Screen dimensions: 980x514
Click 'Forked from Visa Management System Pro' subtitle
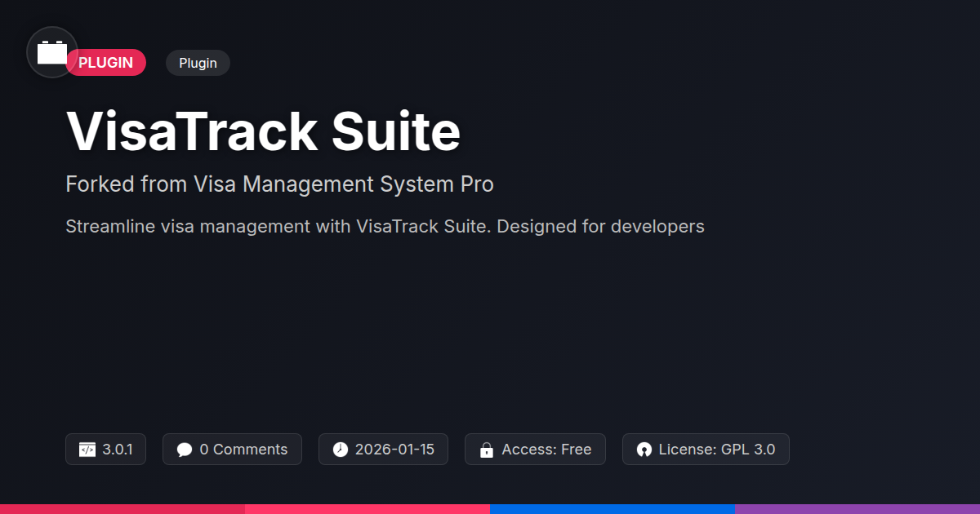tap(279, 184)
